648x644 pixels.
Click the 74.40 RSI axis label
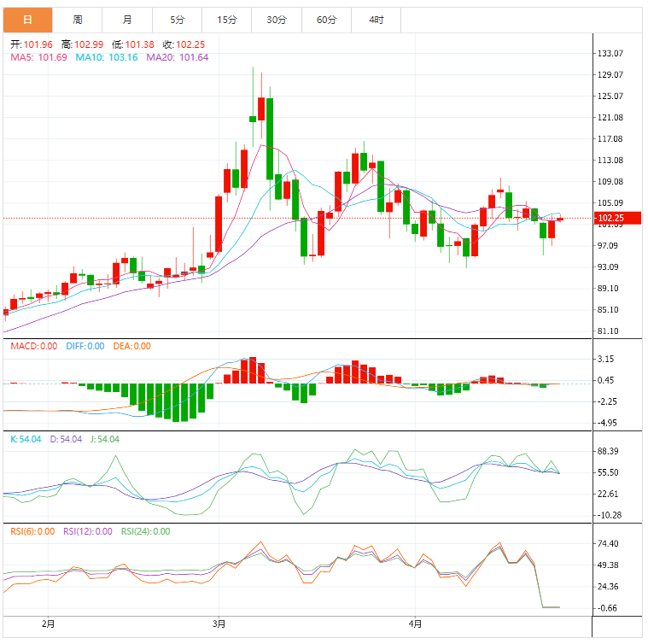608,543
